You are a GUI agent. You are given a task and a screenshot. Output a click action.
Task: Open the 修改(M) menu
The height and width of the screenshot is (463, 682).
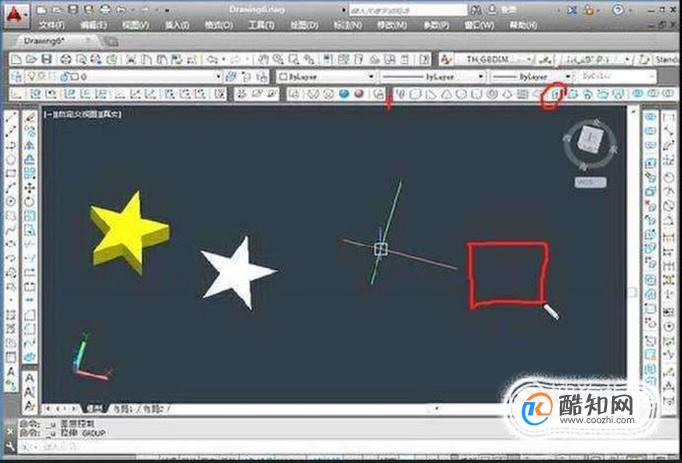click(x=392, y=25)
